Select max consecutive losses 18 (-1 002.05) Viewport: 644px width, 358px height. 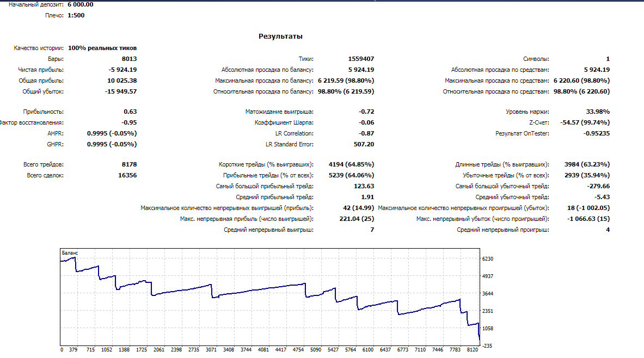pyautogui.click(x=588, y=208)
